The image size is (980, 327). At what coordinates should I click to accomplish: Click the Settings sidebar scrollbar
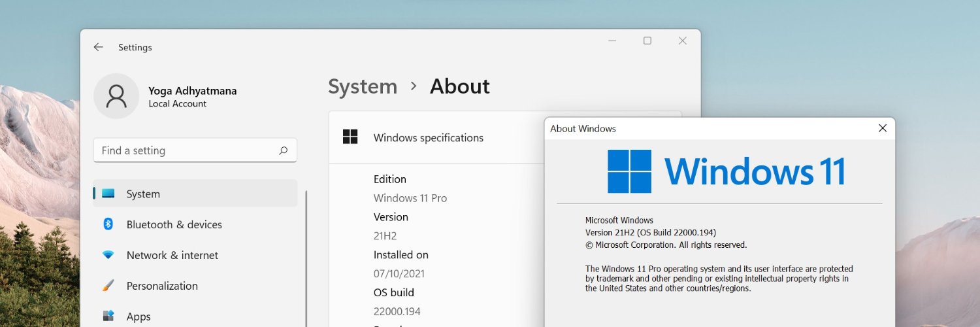coord(306,258)
